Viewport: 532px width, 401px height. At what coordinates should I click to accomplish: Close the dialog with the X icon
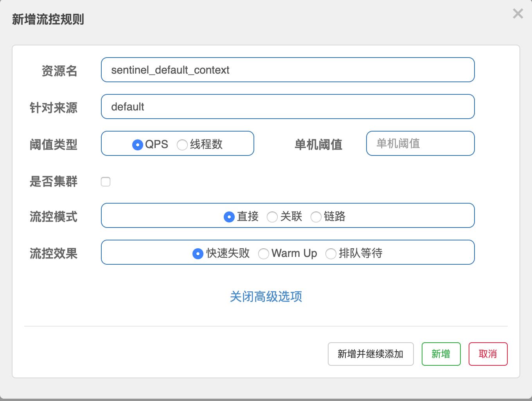tap(518, 14)
